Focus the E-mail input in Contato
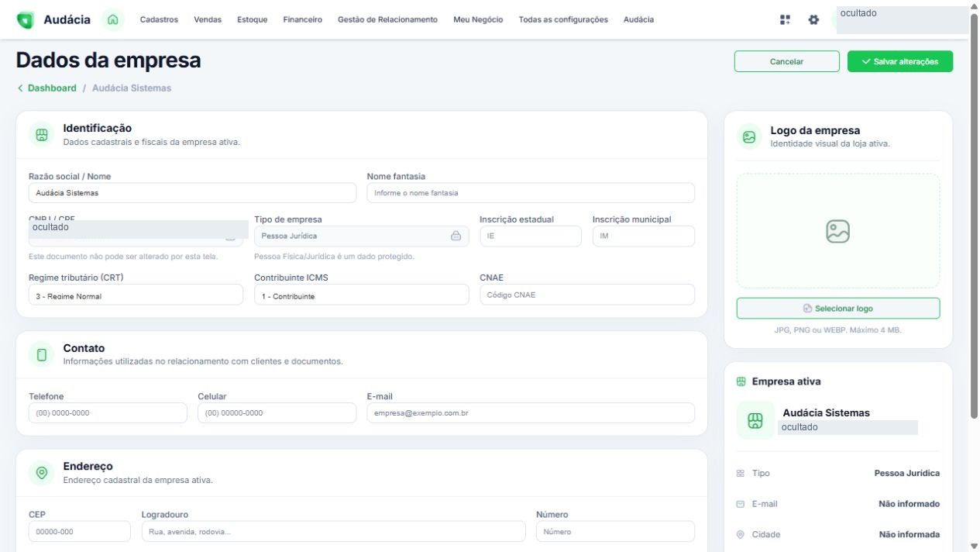 tap(531, 413)
